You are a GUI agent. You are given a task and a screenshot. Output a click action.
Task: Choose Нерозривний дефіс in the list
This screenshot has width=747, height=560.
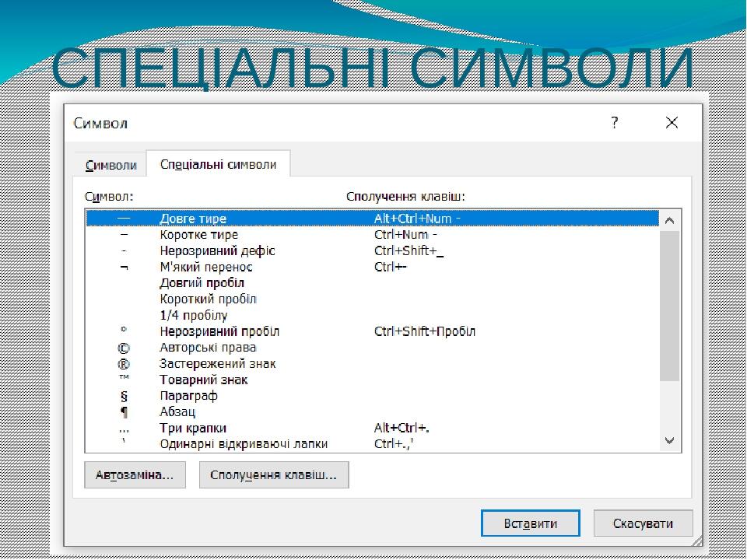pos(373,251)
